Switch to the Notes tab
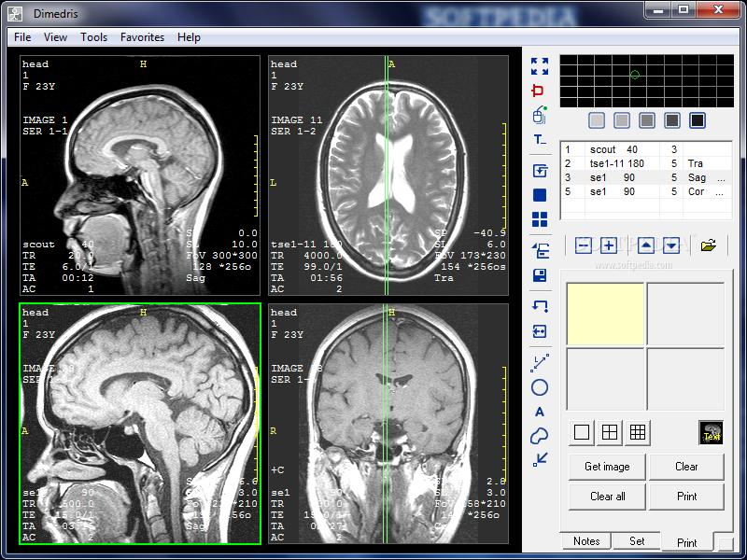This screenshot has height=560, width=747. coord(586,541)
